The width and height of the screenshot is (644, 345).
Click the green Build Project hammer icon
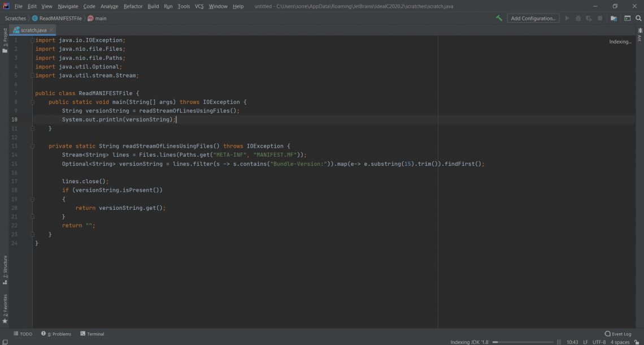(x=499, y=18)
